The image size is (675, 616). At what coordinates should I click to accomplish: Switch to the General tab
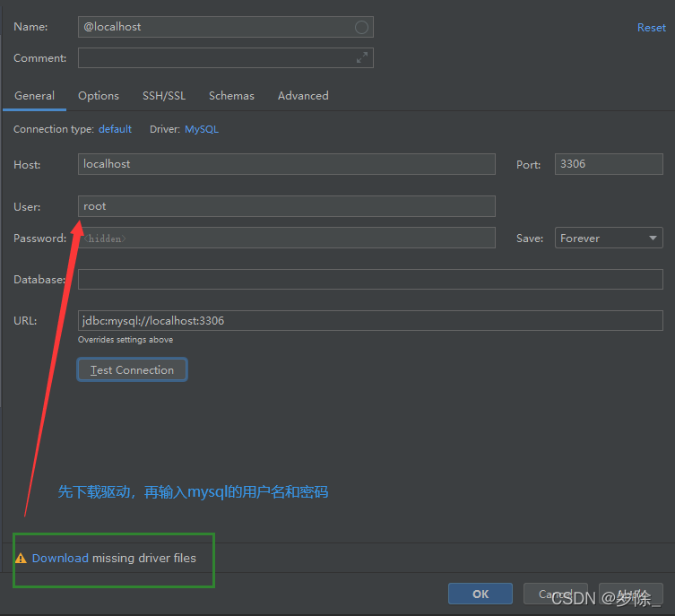click(x=34, y=96)
